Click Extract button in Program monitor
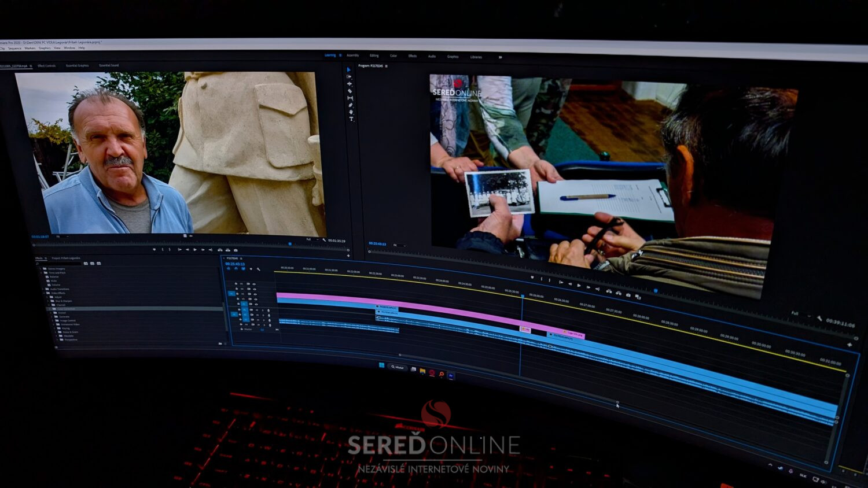Viewport: 868px width, 488px height. click(619, 293)
